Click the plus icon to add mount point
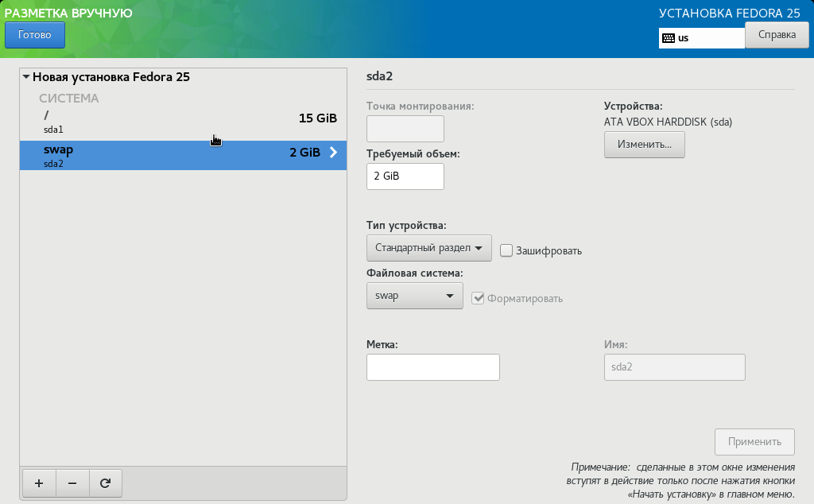 click(x=39, y=483)
